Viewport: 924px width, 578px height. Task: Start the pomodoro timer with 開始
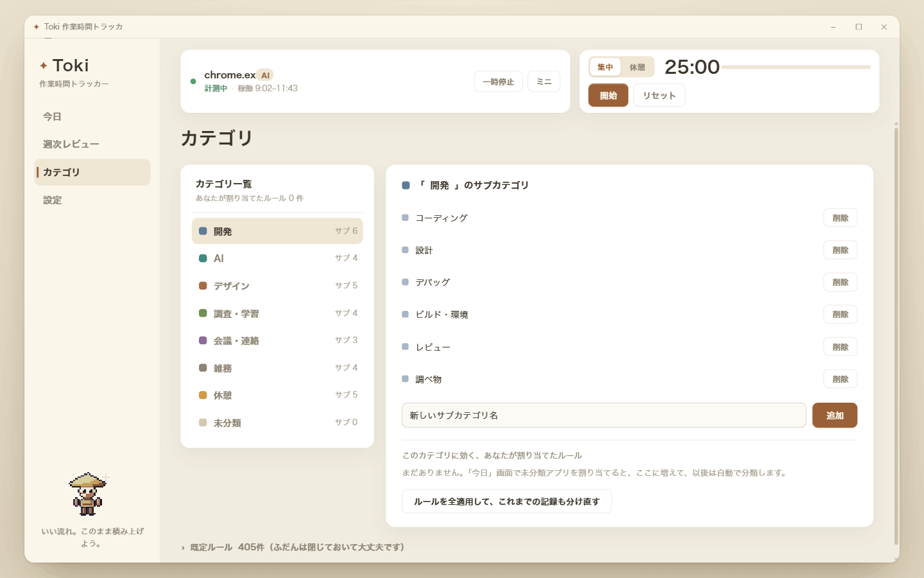tap(608, 95)
